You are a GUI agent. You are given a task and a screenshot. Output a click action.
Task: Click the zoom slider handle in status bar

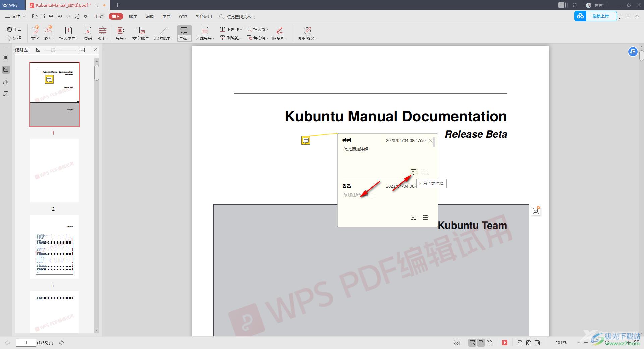(x=607, y=343)
